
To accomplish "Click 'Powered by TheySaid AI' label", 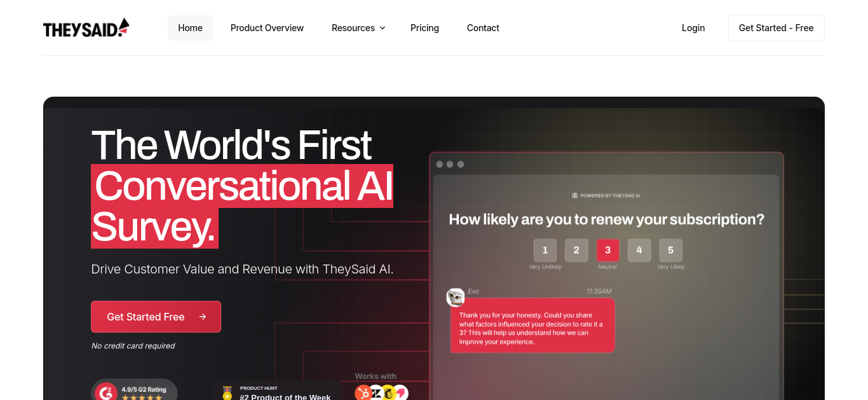I will click(x=606, y=195).
